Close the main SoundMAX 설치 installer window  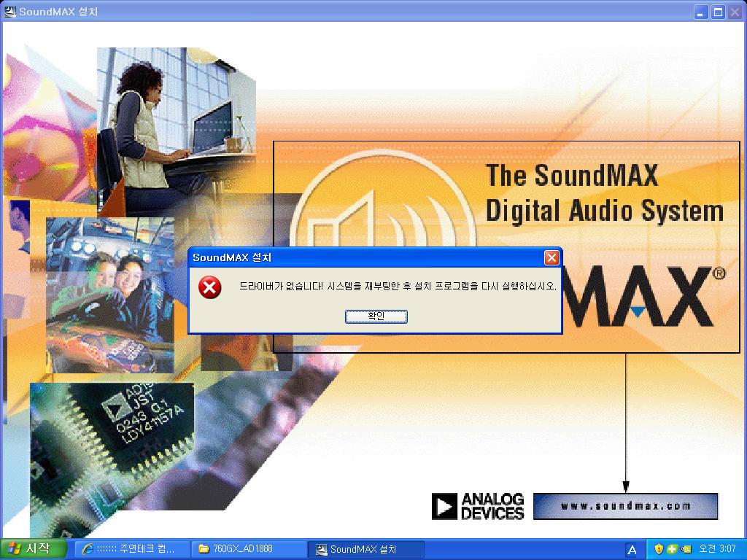pyautogui.click(x=734, y=12)
